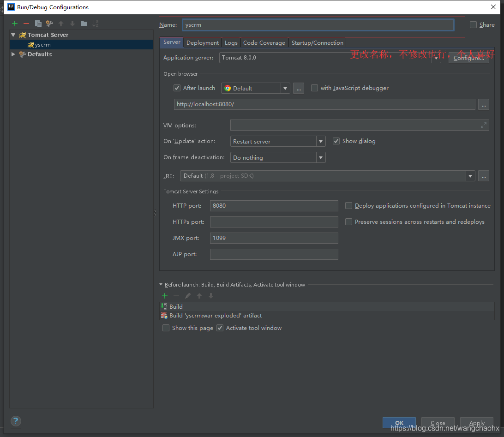Move before-launch task up arrow
The image size is (504, 437).
tap(199, 296)
